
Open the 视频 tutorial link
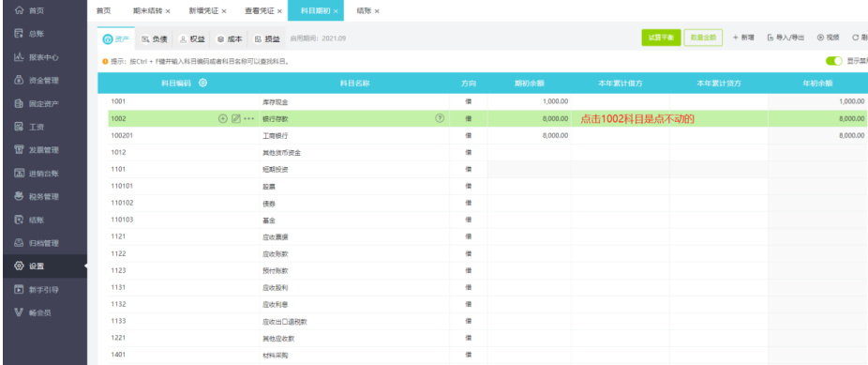pyautogui.click(x=828, y=38)
